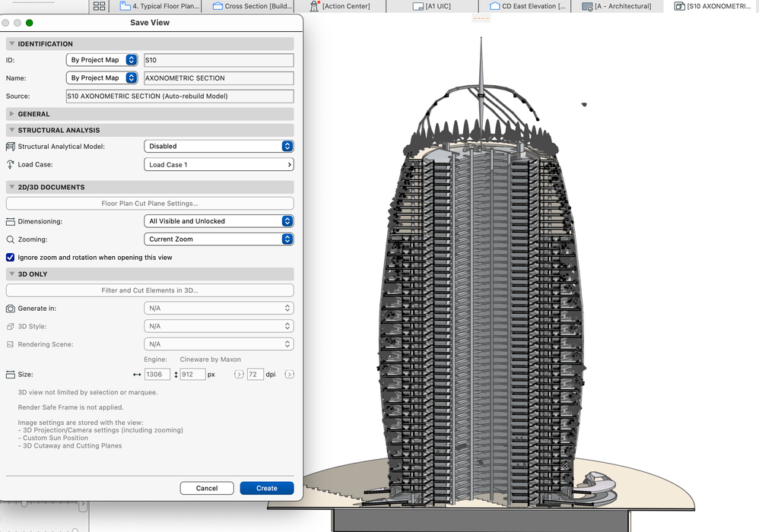Click the Size frame icon
This screenshot has width=759, height=532.
tap(11, 375)
